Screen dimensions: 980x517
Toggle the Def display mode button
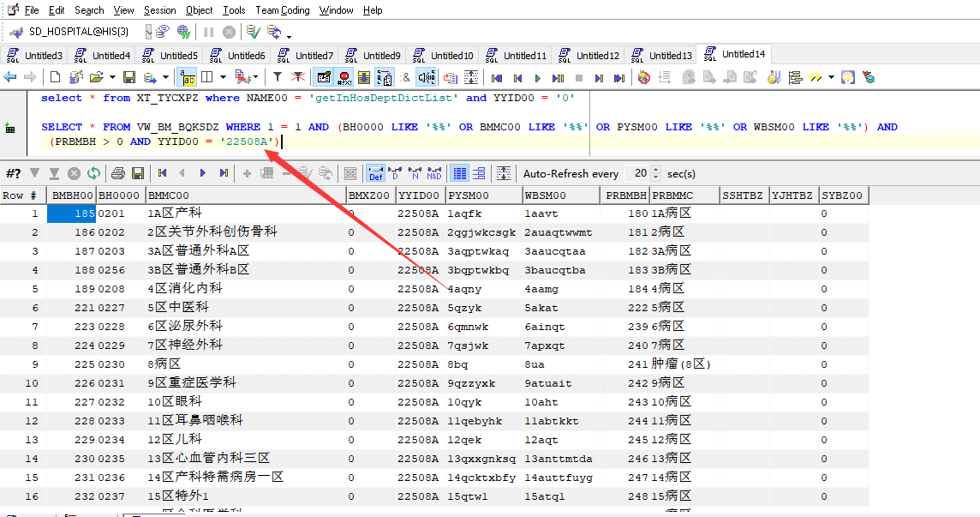[x=375, y=173]
